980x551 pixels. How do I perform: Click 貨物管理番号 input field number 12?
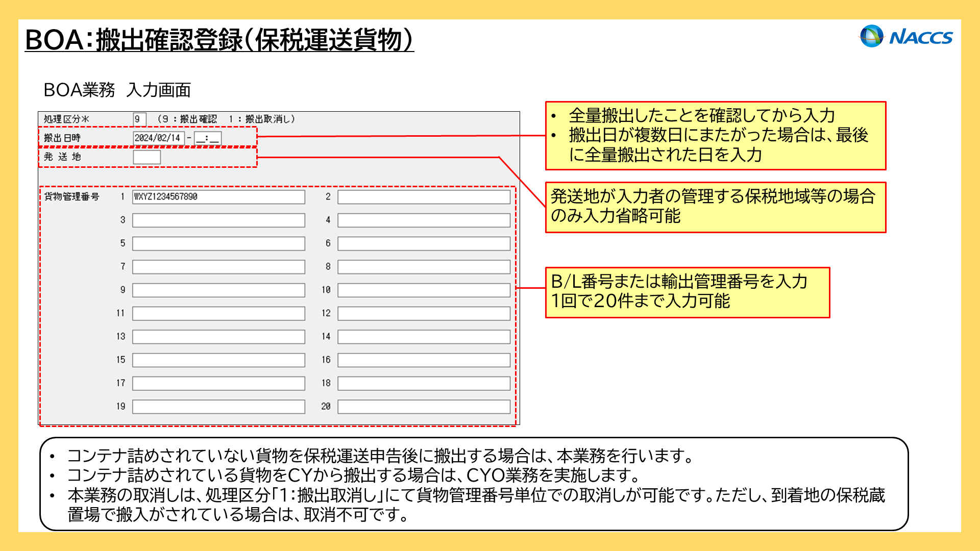(x=424, y=313)
